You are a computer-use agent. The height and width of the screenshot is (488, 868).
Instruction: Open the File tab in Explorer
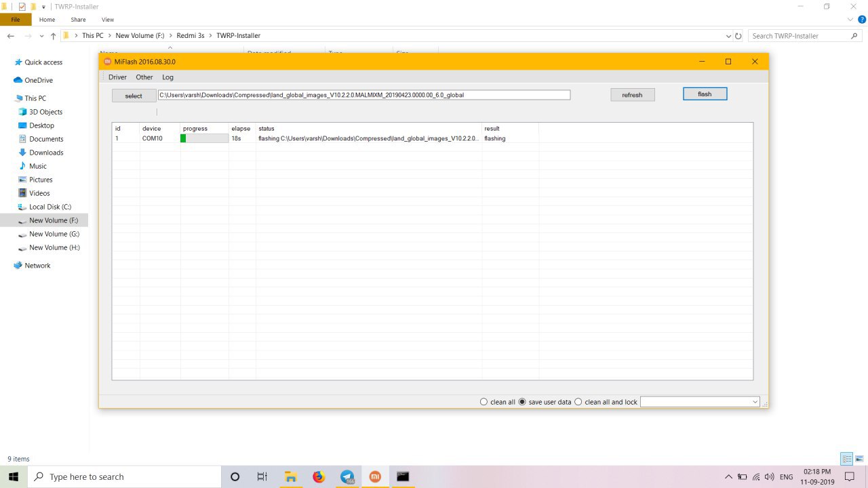[16, 20]
